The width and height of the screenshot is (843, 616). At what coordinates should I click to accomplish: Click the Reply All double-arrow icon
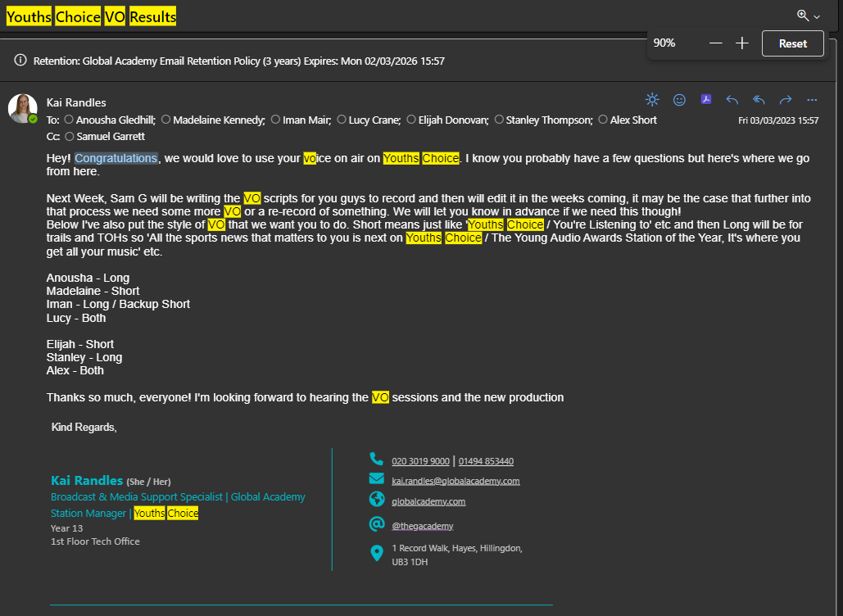coord(759,100)
